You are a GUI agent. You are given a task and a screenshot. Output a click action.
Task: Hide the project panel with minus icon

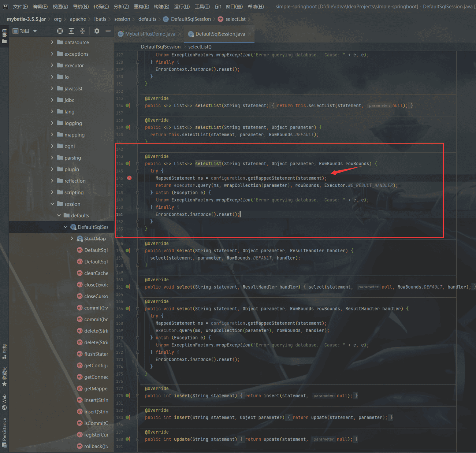tap(108, 31)
